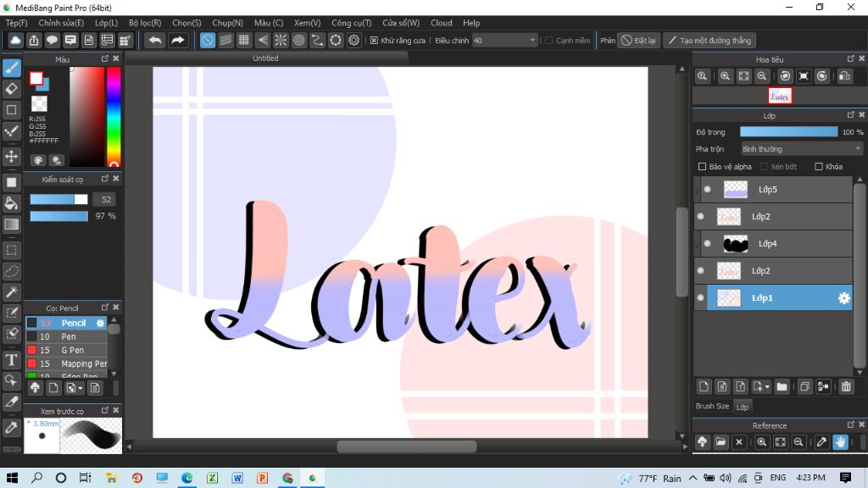Image resolution: width=868 pixels, height=488 pixels.
Task: Select the Mapping Pen brush preset
Action: 66,363
